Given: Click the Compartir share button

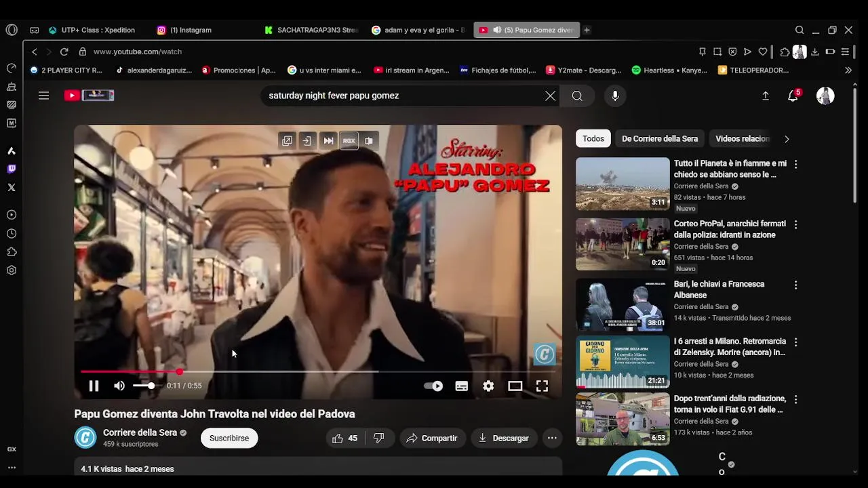Looking at the screenshot, I should 433,438.
